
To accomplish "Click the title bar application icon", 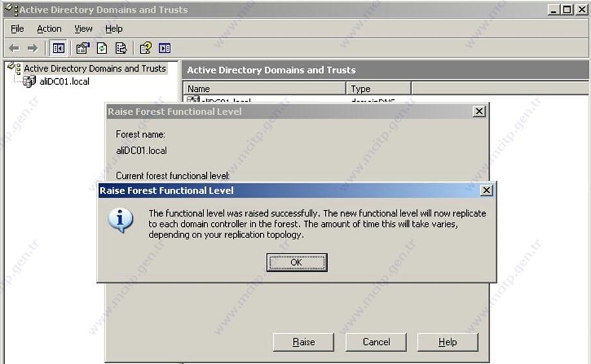I will [x=11, y=9].
